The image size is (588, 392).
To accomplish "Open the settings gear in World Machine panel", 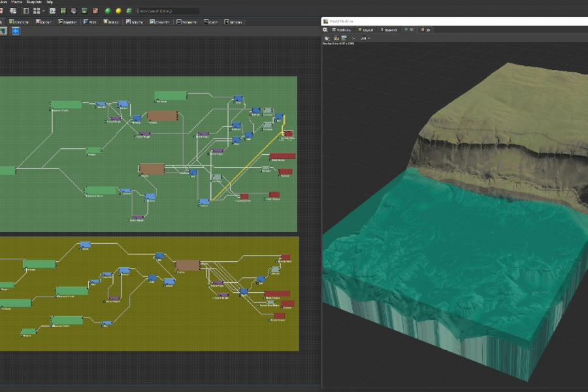I will point(325,29).
